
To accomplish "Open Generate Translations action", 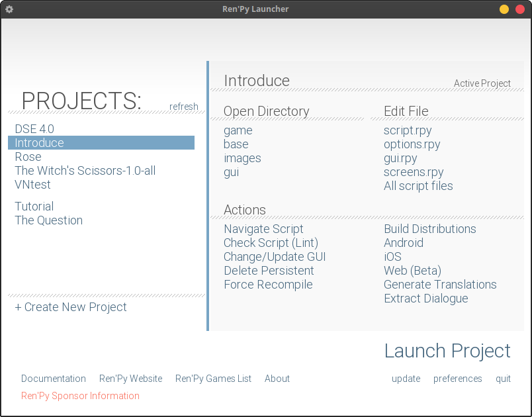I will coord(440,285).
